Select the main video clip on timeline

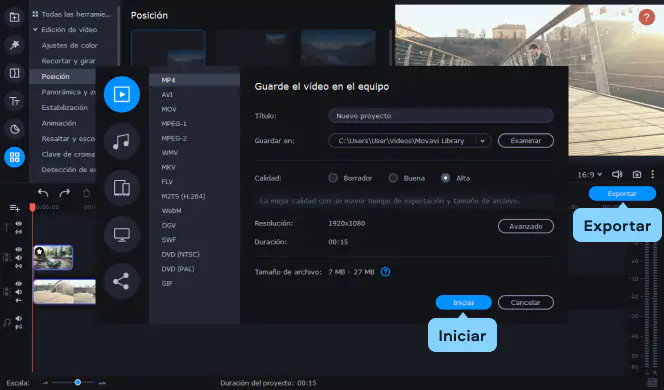point(64,291)
